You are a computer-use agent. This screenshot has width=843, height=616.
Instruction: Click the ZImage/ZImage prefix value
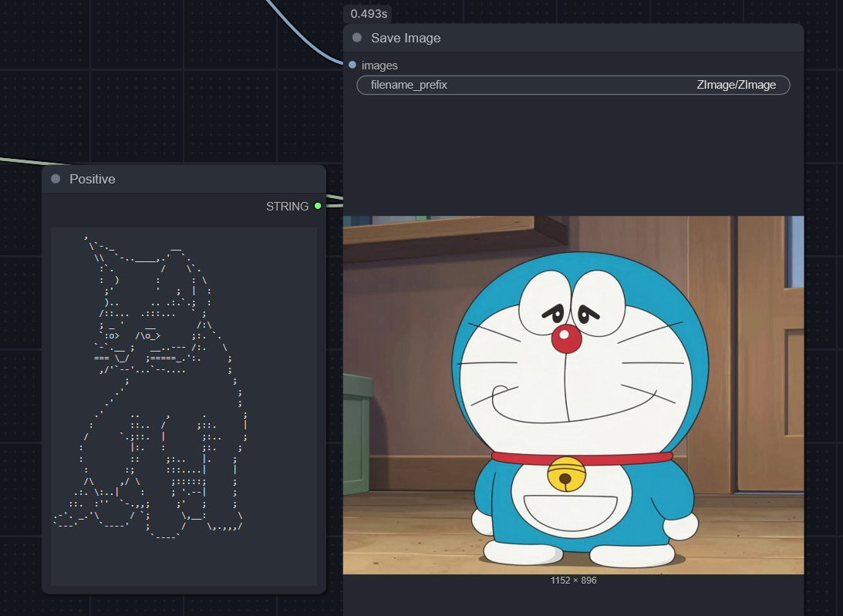(x=736, y=85)
